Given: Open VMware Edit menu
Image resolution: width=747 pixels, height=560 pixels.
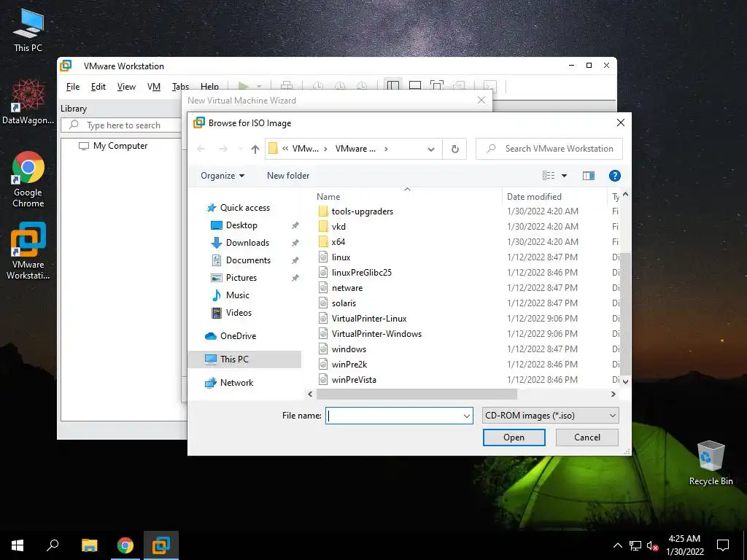Looking at the screenshot, I should 98,87.
